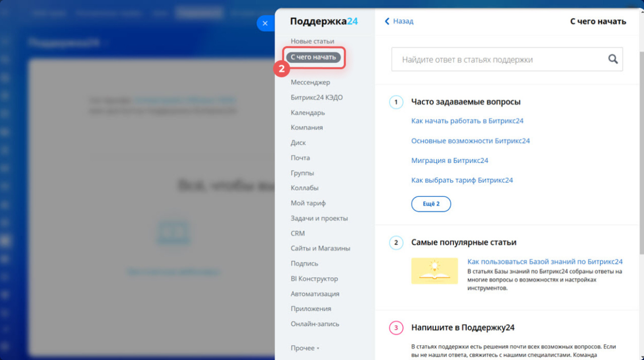The width and height of the screenshot is (644, 360).
Task: Open the Почта section
Action: 300,158
